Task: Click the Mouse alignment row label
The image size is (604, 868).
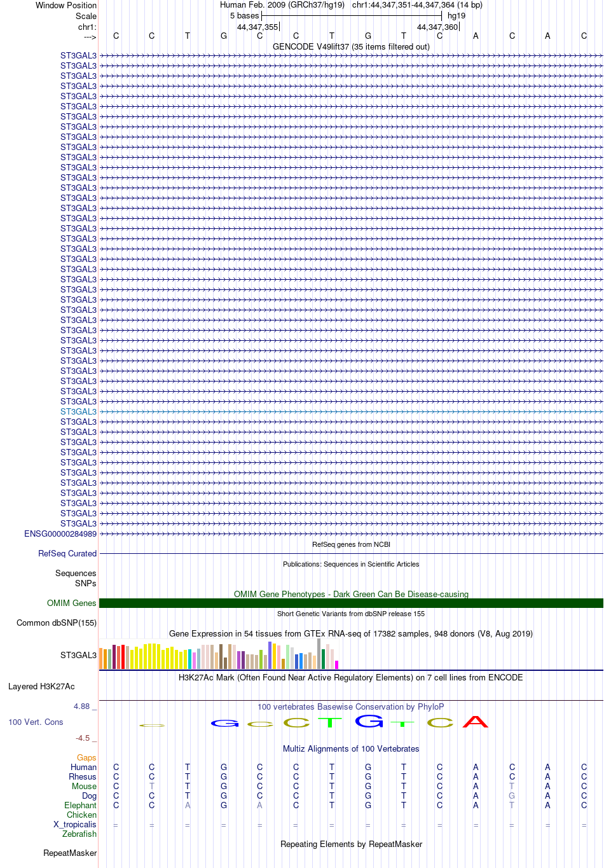Action: pyautogui.click(x=84, y=786)
